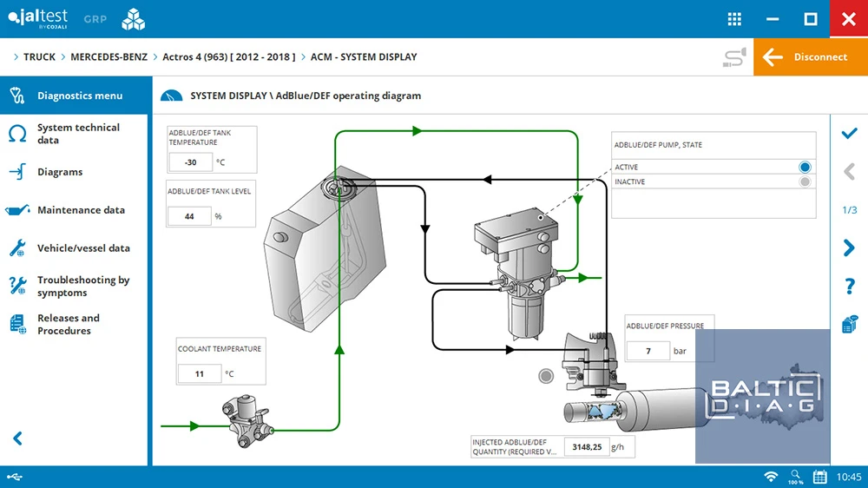868x488 pixels.
Task: Go to next page chevron
Action: 849,247
